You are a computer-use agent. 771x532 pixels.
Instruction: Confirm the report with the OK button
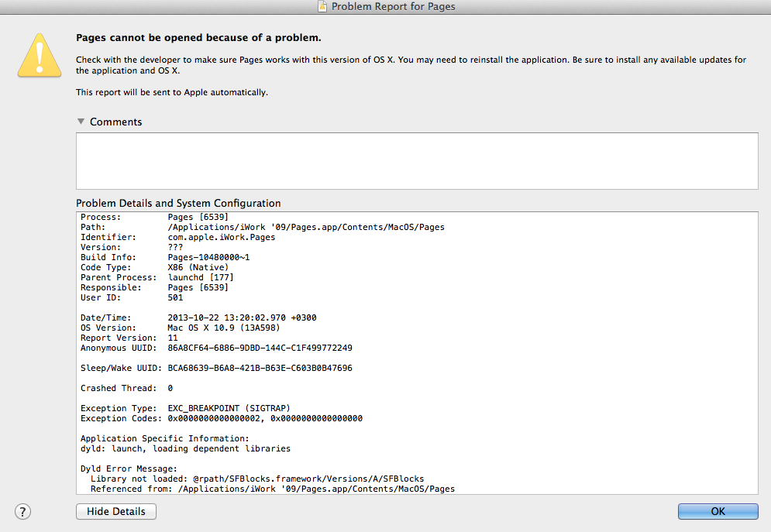pyautogui.click(x=718, y=511)
